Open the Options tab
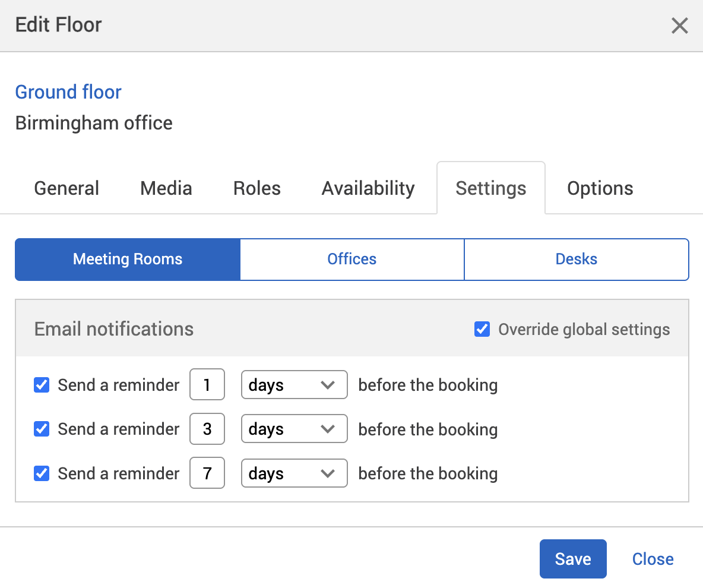This screenshot has height=588, width=703. (600, 188)
